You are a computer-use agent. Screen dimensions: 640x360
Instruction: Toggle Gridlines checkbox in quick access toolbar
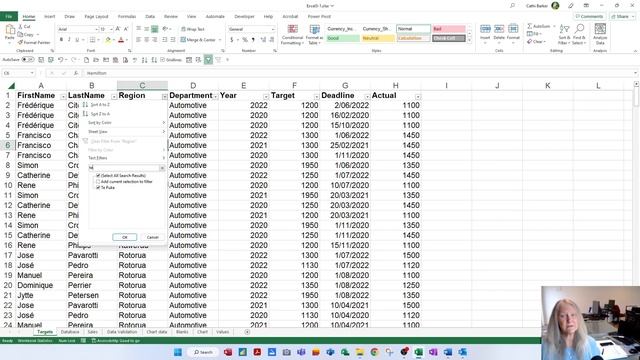(x=163, y=60)
